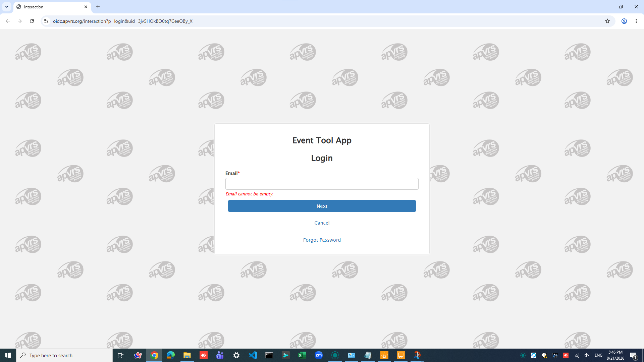Viewport: 644px width, 362px height.
Task: Open the Windows Start menu
Action: tap(8, 355)
